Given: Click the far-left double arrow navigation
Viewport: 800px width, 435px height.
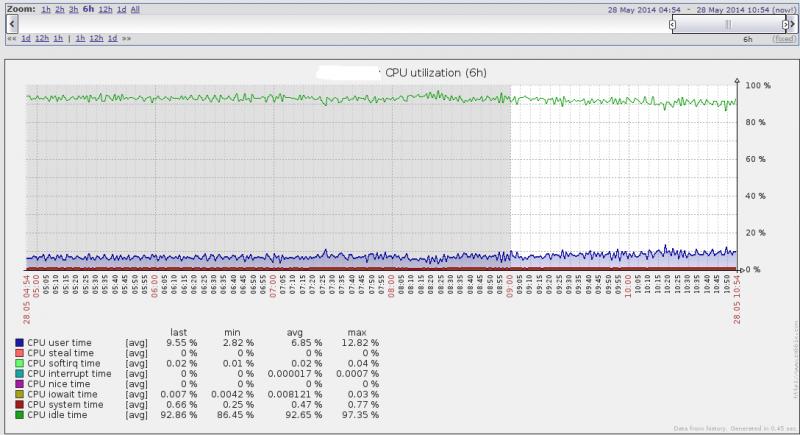Looking at the screenshot, I should coord(12,38).
